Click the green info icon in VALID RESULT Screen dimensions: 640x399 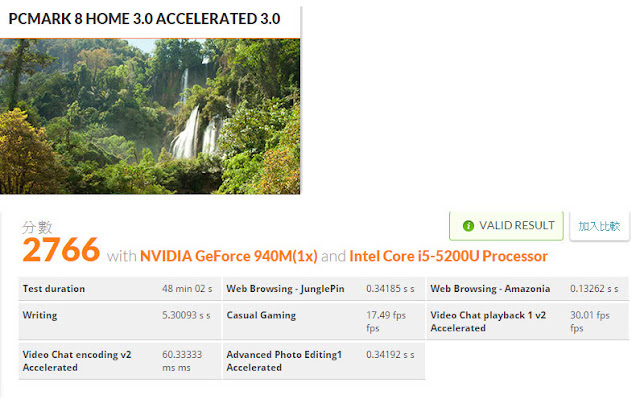(x=468, y=226)
